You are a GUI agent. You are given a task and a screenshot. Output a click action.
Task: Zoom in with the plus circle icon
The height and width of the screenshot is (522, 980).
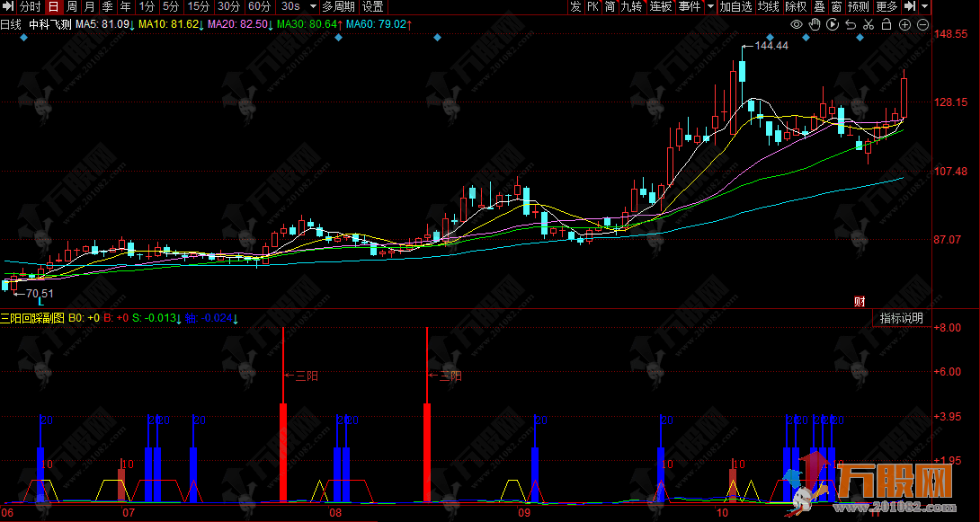point(904,24)
